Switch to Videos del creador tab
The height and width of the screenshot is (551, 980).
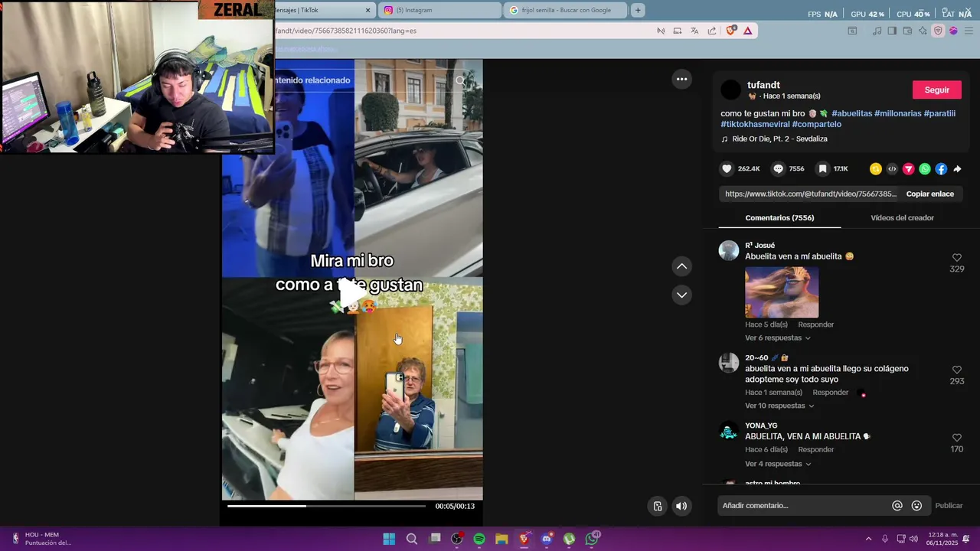point(902,217)
